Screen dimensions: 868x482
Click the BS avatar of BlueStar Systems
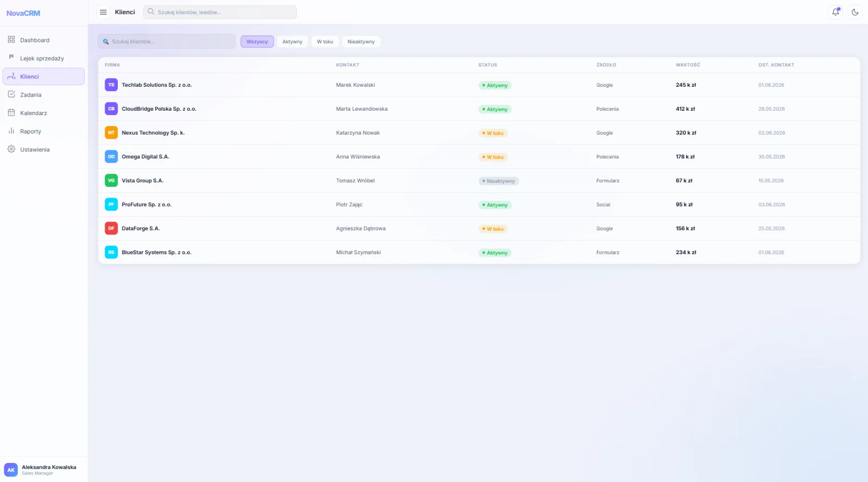111,252
